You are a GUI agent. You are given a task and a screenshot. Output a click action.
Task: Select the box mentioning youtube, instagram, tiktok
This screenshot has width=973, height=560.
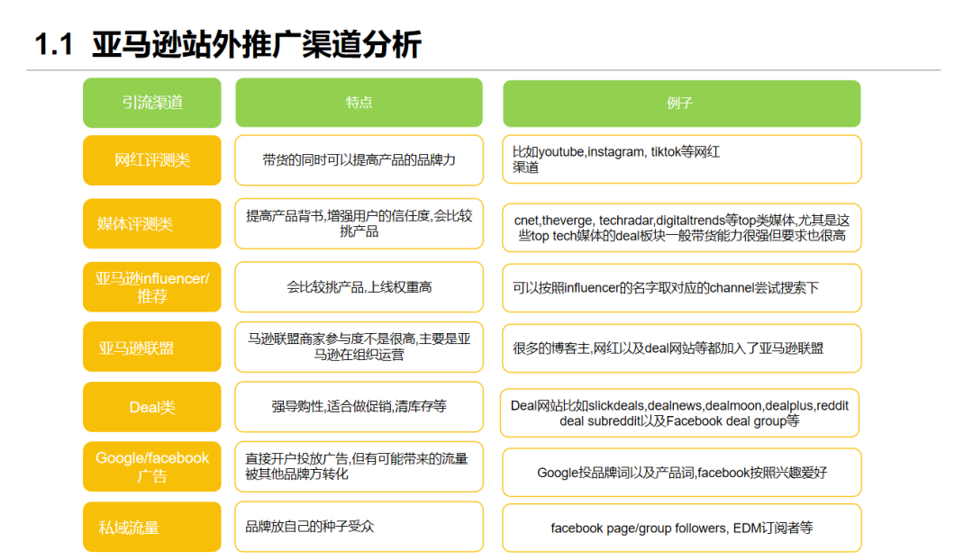(x=681, y=159)
